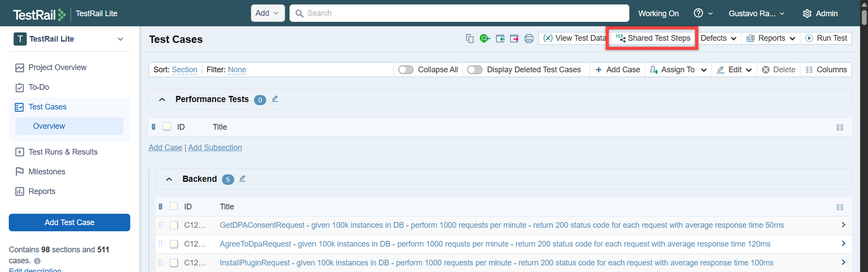Viewport: 868px width, 272px height.
Task: Open the Add dropdown in header
Action: pyautogui.click(x=267, y=13)
